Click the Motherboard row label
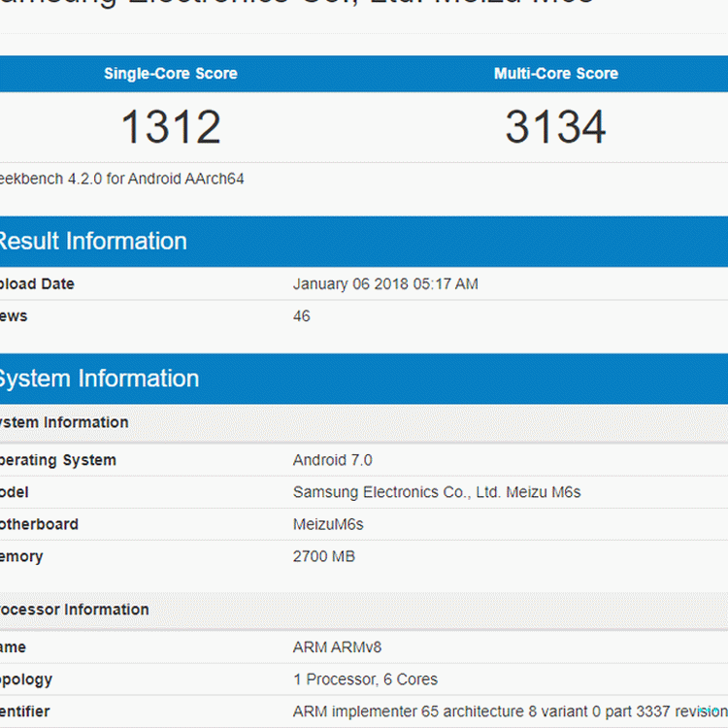This screenshot has height=728, width=728. point(39,524)
